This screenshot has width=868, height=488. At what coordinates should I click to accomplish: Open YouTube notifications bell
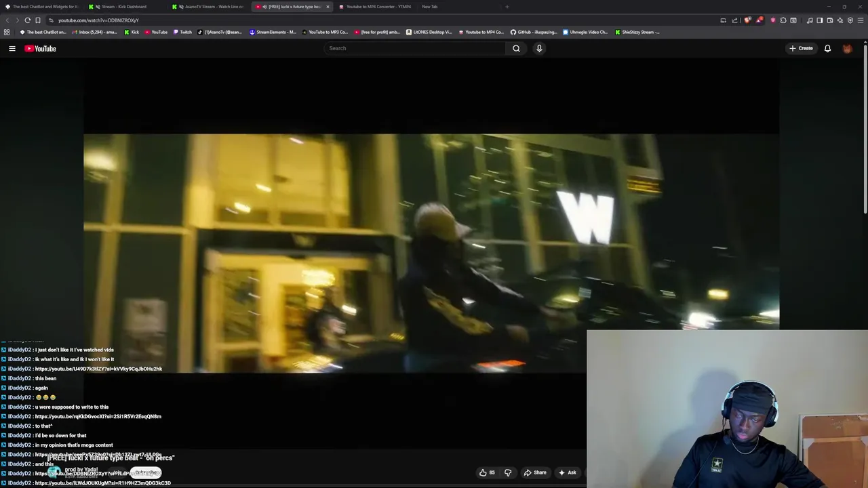[827, 48]
